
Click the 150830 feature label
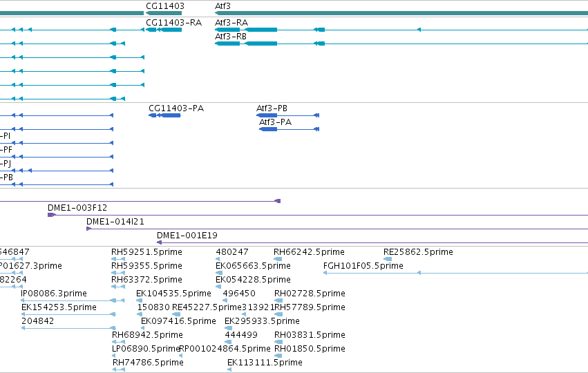click(153, 307)
